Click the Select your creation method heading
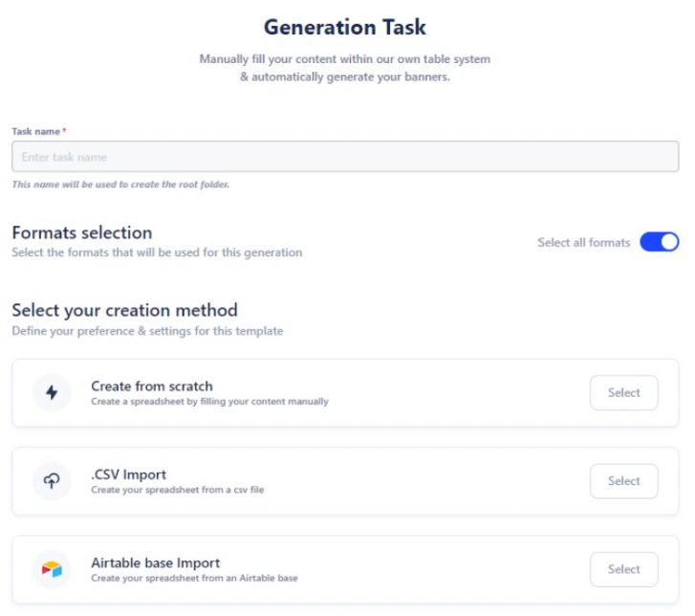This screenshot has height=616, width=695. coord(124,311)
